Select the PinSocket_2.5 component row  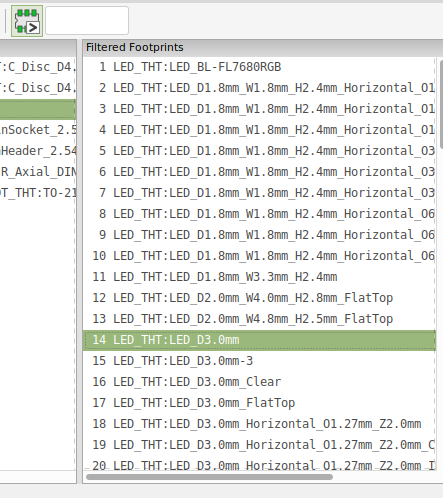click(38, 130)
